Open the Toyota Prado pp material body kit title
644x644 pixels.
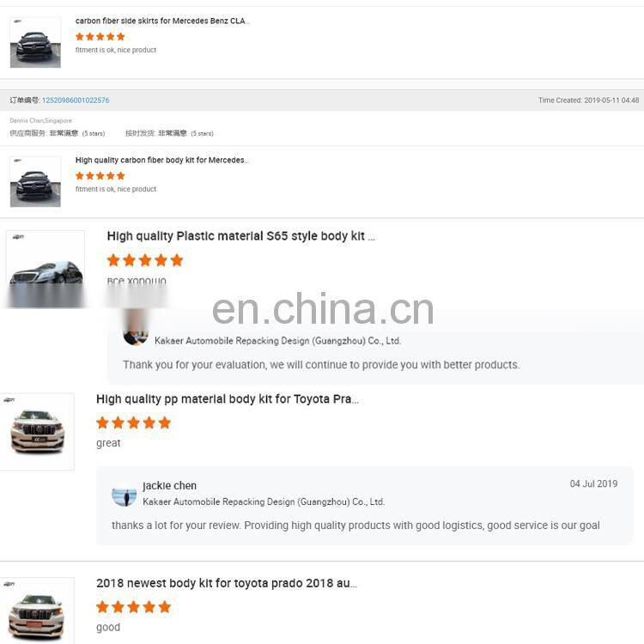pyautogui.click(x=228, y=399)
